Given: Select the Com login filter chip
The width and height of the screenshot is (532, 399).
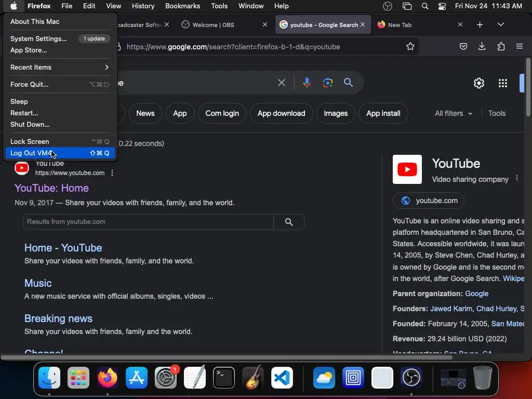Looking at the screenshot, I should click(222, 113).
